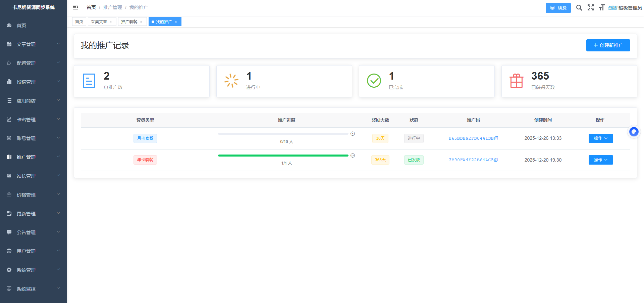Open the search icon in top bar
Viewport: 644px width, 303px height.
[x=579, y=7]
